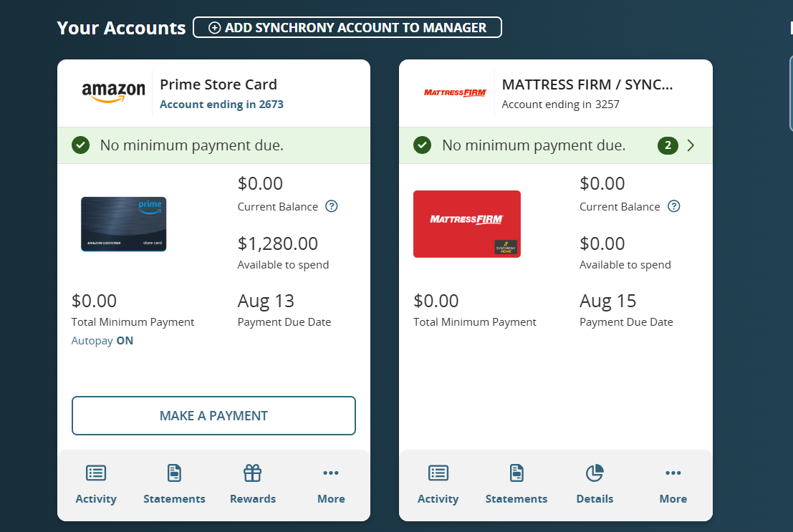Image resolution: width=793 pixels, height=532 pixels.
Task: Click Add Synchrony Account to Manager
Action: pyautogui.click(x=347, y=28)
